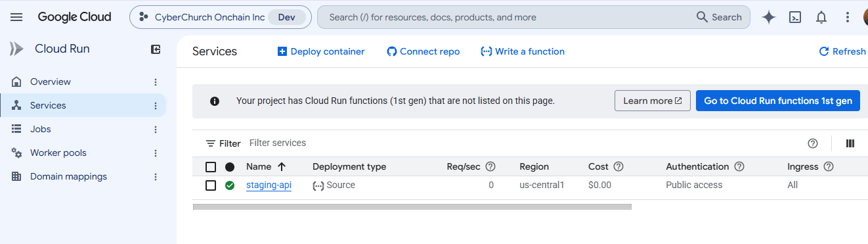This screenshot has width=868, height=244.
Task: Show help for Authentication column
Action: (x=739, y=167)
